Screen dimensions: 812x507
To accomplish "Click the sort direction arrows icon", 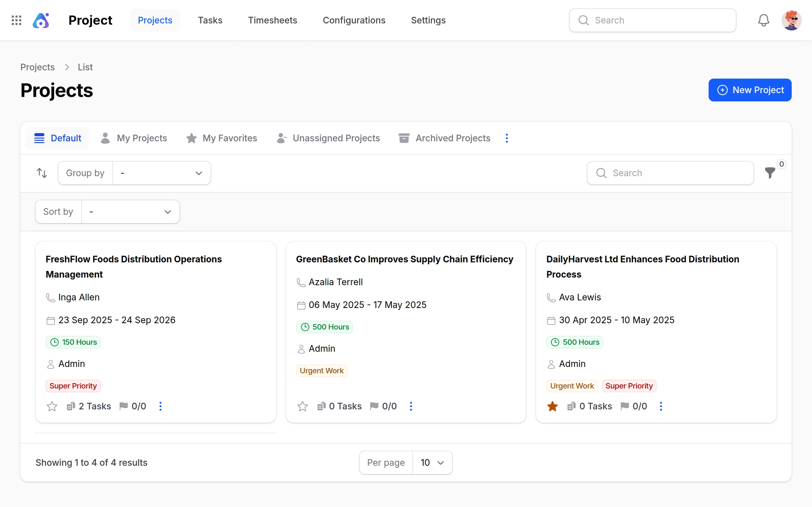I will click(42, 173).
